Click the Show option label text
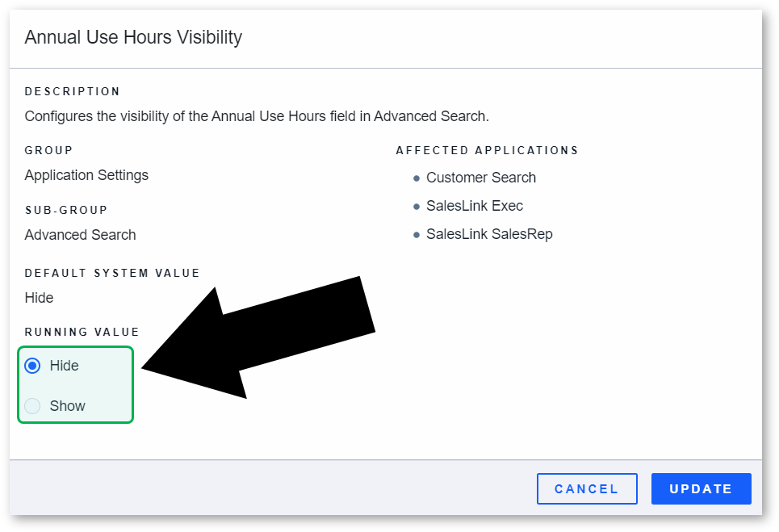779x532 pixels. coord(67,406)
